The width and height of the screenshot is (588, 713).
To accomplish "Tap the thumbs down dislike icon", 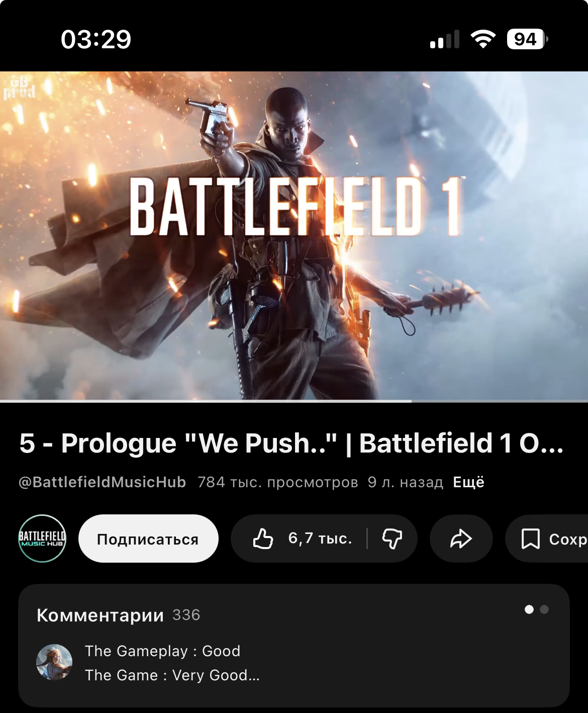I will point(392,539).
